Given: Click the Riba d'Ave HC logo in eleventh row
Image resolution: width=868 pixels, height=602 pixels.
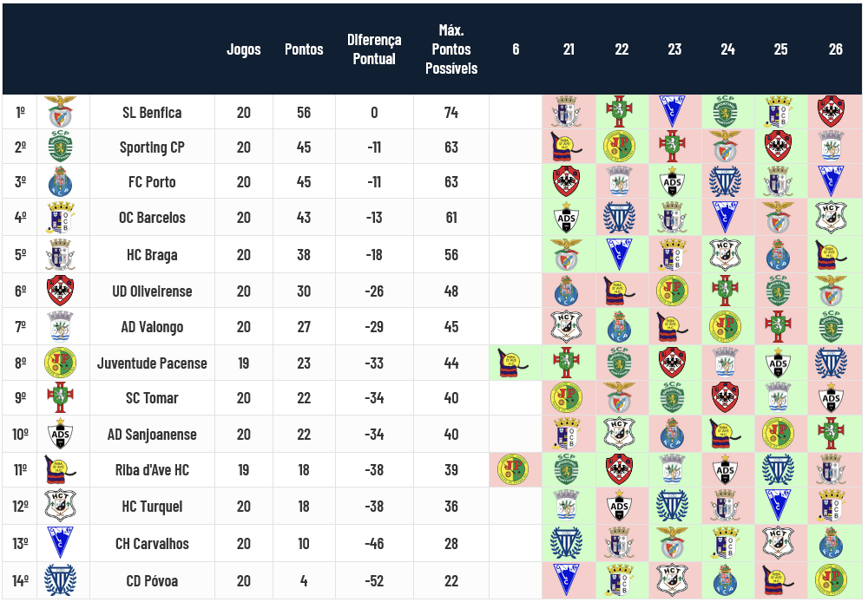Looking at the screenshot, I should 61,470.
